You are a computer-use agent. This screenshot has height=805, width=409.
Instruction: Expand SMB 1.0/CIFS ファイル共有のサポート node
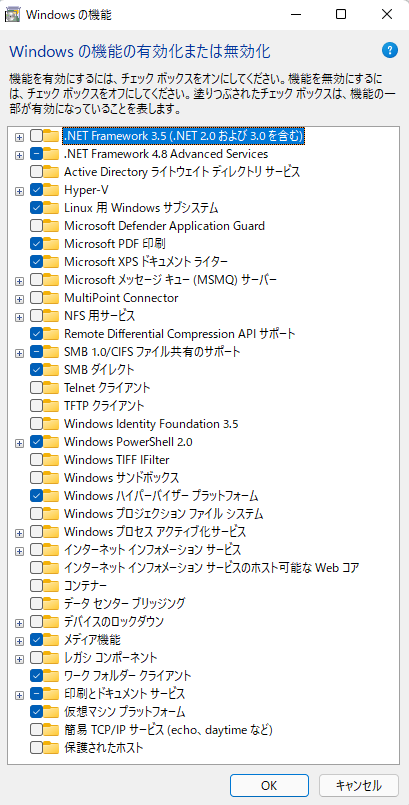pyautogui.click(x=20, y=353)
